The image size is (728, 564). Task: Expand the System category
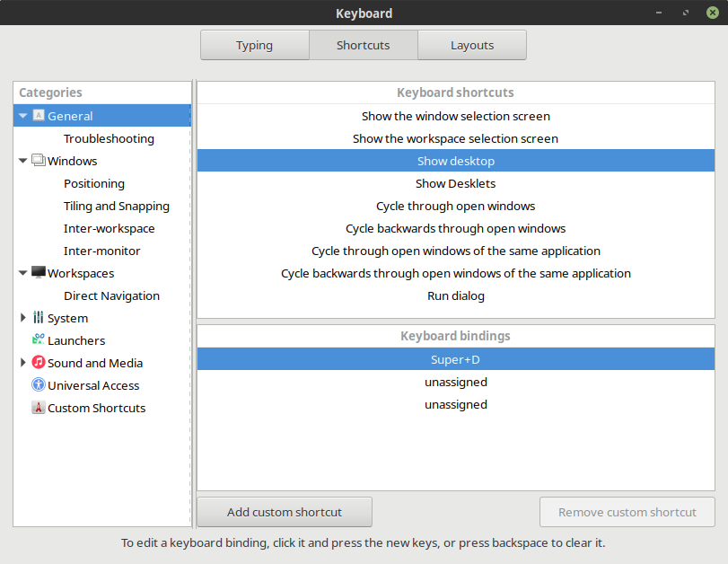point(22,318)
